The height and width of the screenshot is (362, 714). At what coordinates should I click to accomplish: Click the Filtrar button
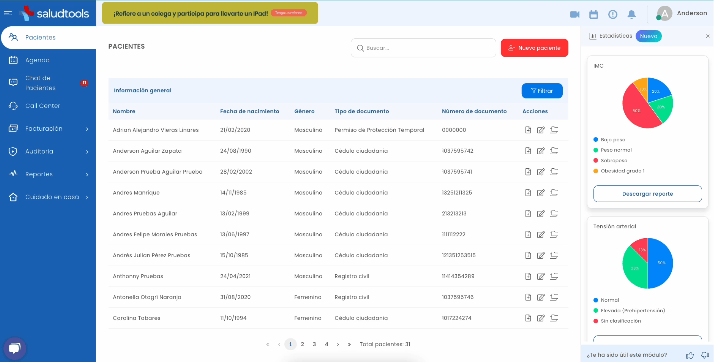click(542, 91)
